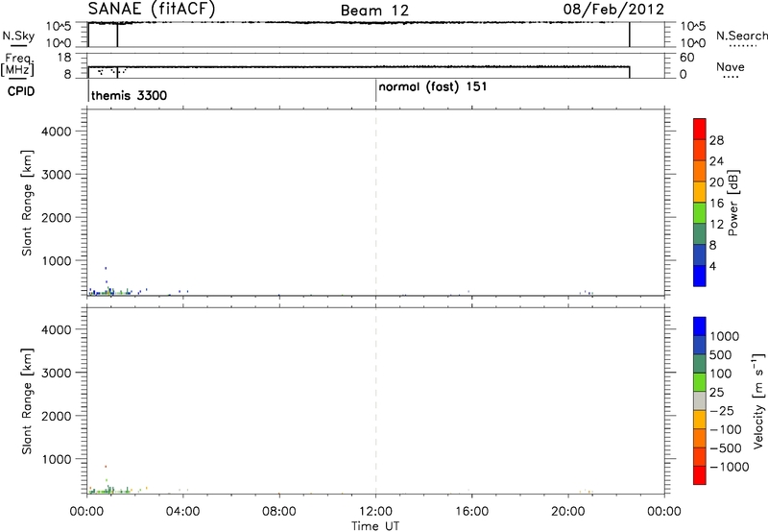Click the 08:00 time tick label

coord(279,512)
